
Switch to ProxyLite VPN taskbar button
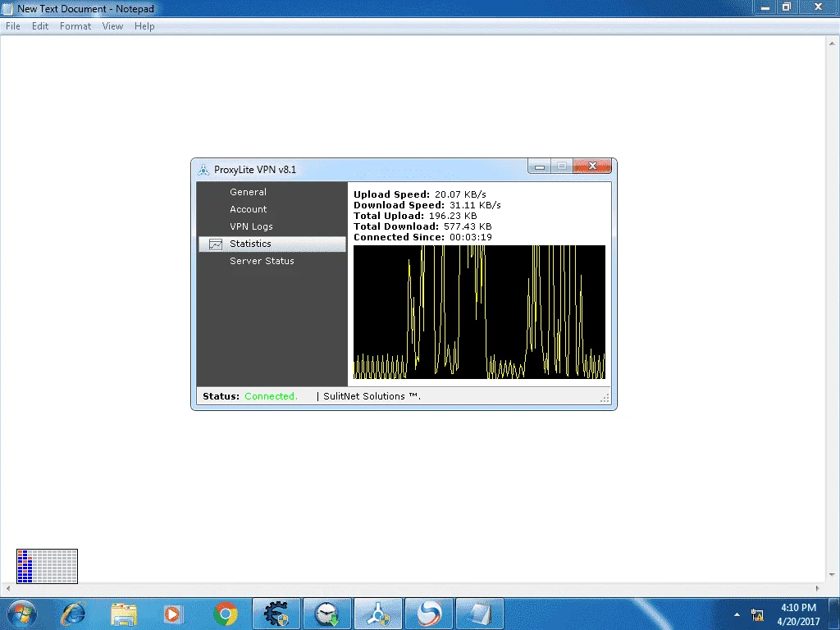coord(378,614)
